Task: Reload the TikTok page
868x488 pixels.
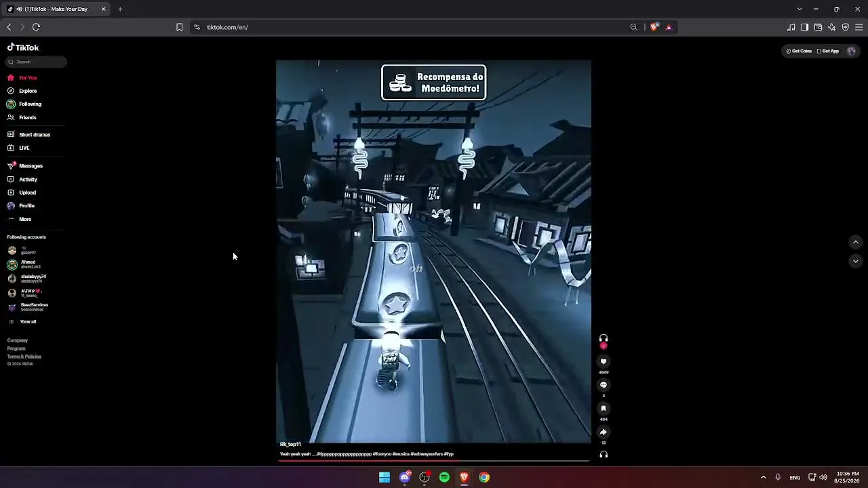Action: [x=36, y=27]
